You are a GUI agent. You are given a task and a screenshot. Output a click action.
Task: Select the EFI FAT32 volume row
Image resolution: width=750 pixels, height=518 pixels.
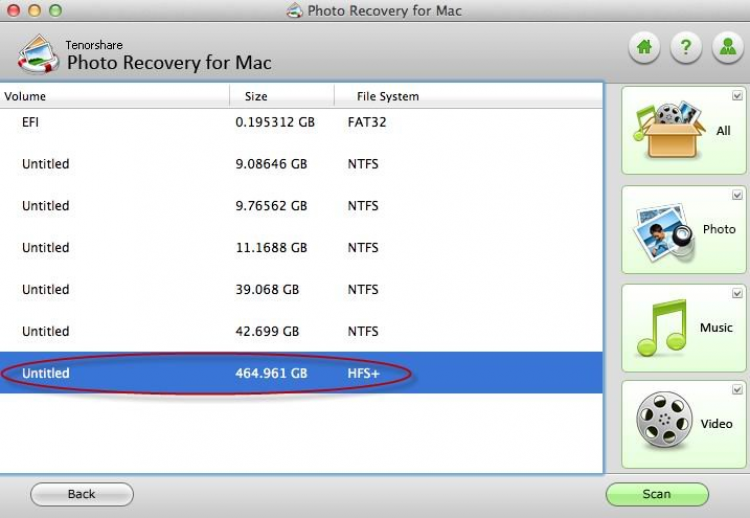pos(300,122)
